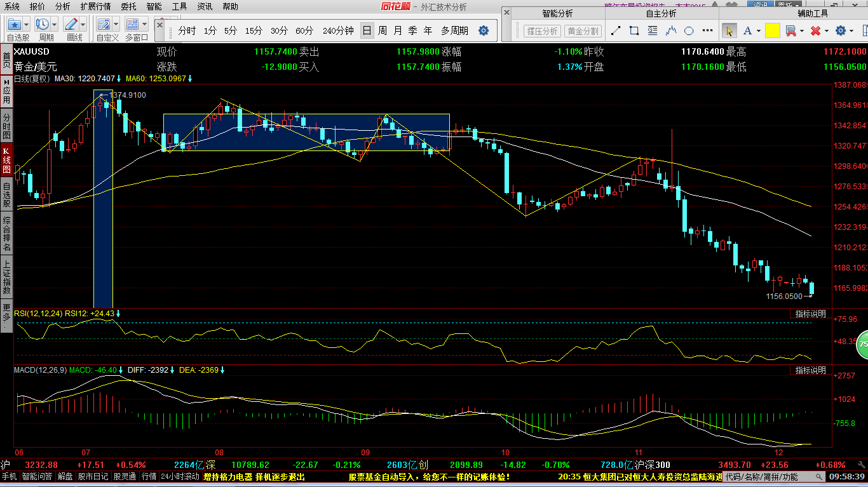
Task: Switch chart to 1分 period
Action: click(210, 30)
